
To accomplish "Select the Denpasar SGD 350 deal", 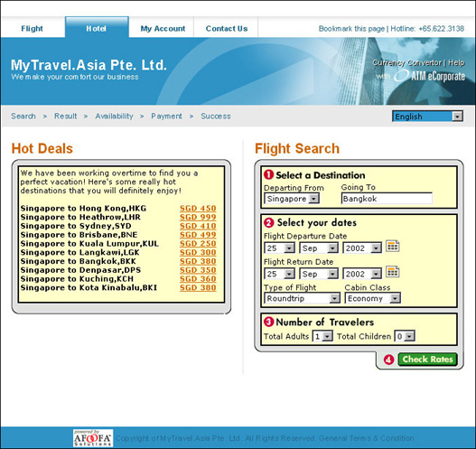I will coord(198,270).
